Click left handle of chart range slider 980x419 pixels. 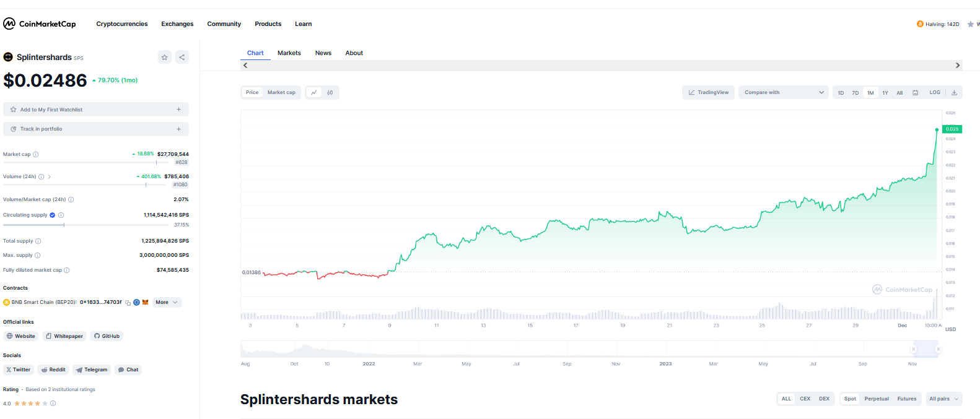click(x=913, y=349)
